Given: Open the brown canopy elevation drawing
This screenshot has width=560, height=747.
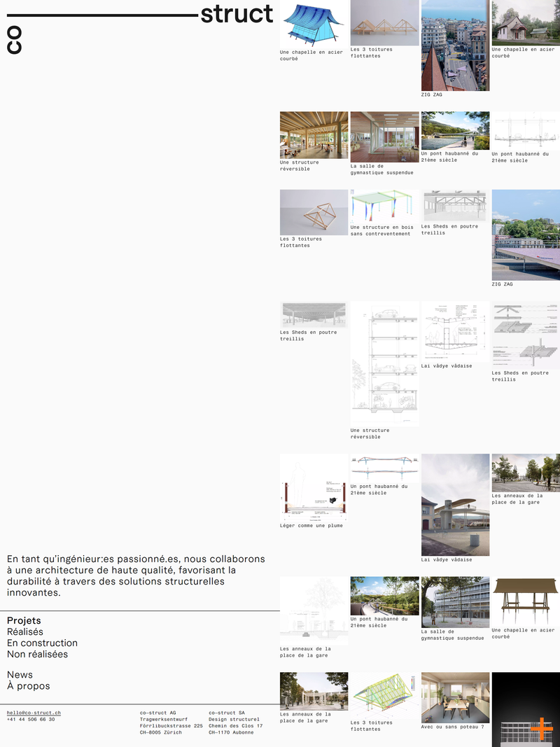Looking at the screenshot, I should pos(526,601).
